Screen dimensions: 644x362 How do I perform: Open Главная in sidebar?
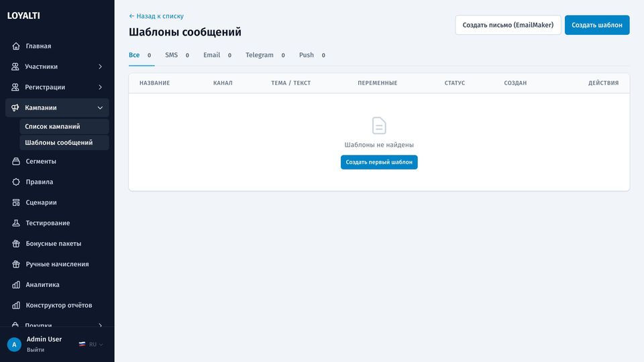(x=57, y=46)
